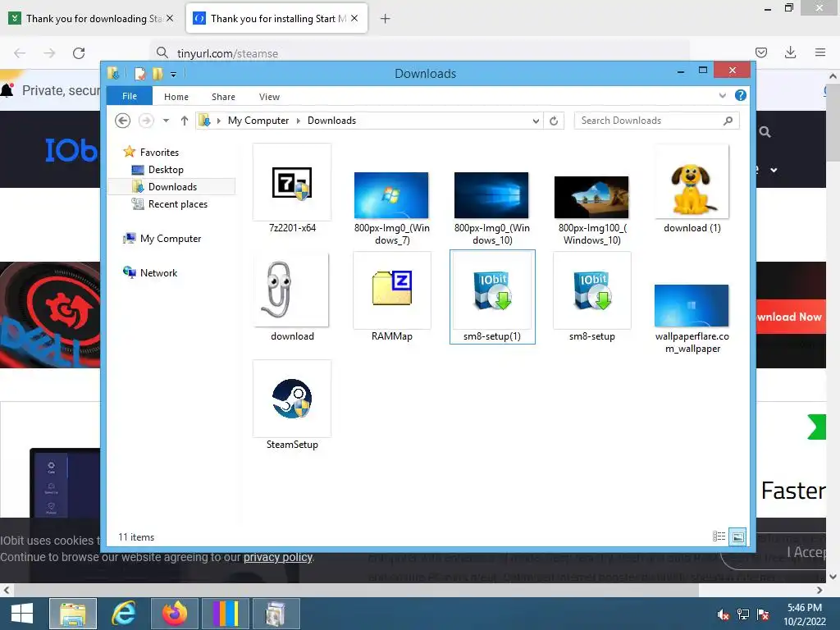Select the SteamSetup installer icon
This screenshot has height=630, width=840.
[292, 405]
